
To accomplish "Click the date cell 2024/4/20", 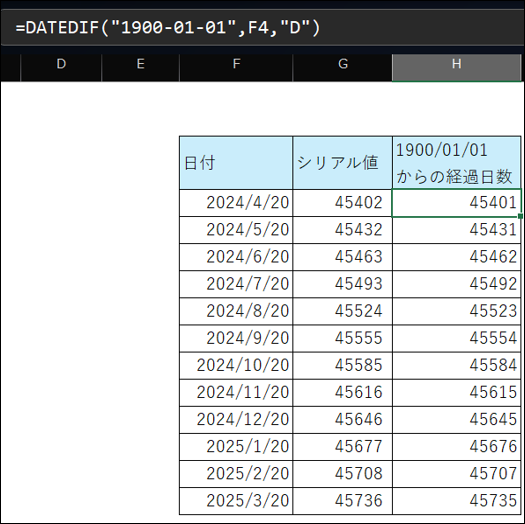I will pos(236,203).
